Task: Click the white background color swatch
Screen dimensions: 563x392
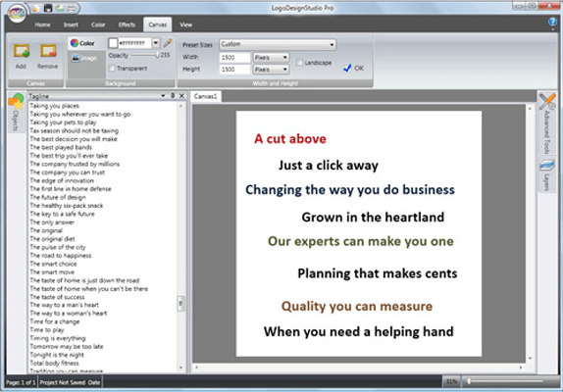Action: tap(113, 43)
